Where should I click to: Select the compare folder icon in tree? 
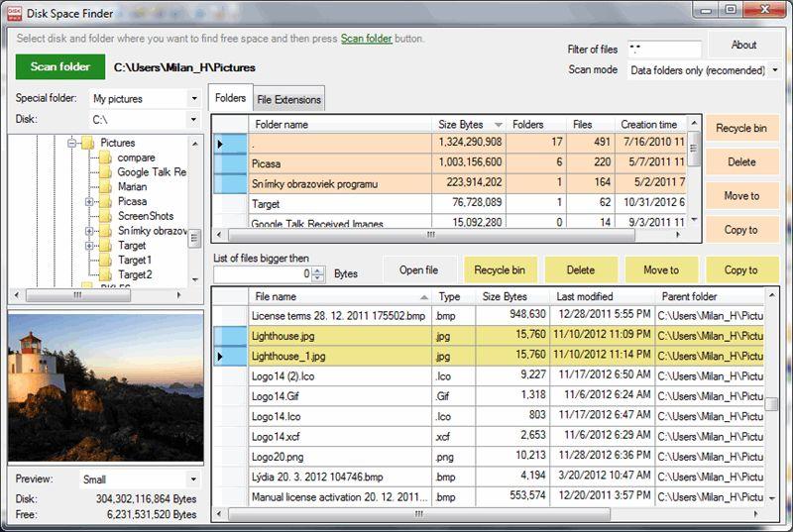pyautogui.click(x=105, y=158)
